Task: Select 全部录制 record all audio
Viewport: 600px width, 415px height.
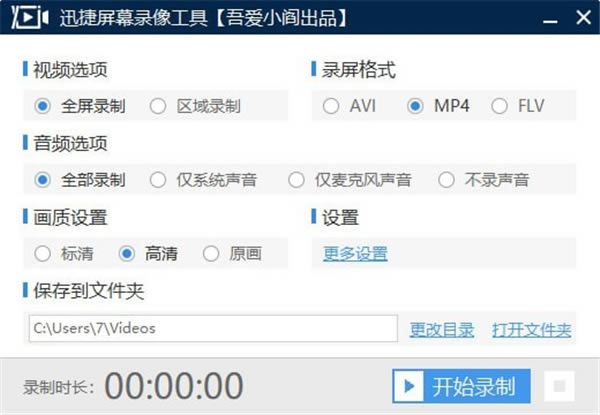Action: click(42, 180)
